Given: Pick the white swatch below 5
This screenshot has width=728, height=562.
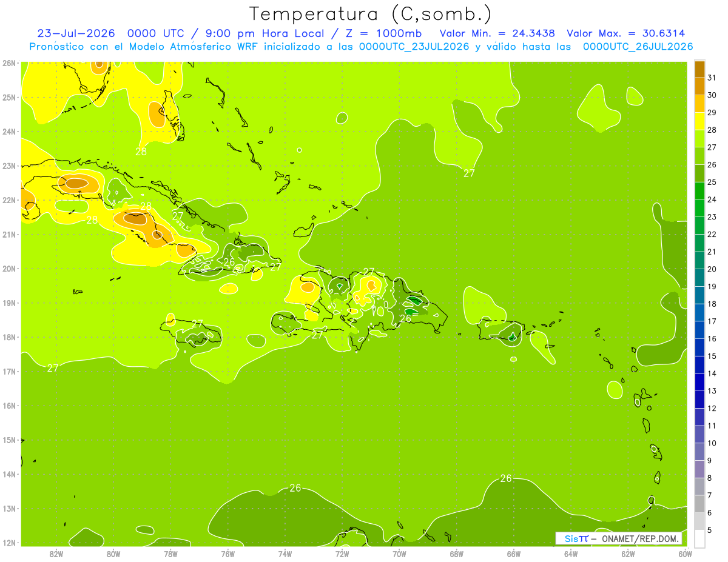Looking at the screenshot, I should pos(699,538).
